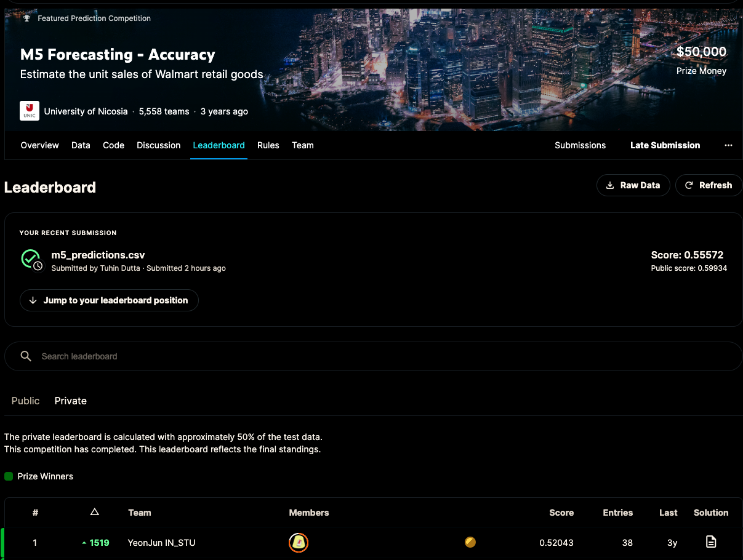Jump to your leaderboard position
Viewport: 743px width, 560px height.
[109, 300]
